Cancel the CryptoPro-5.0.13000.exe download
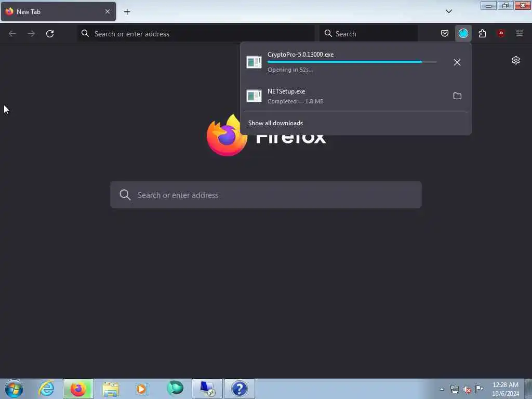Viewport: 532px width, 399px height. click(457, 62)
